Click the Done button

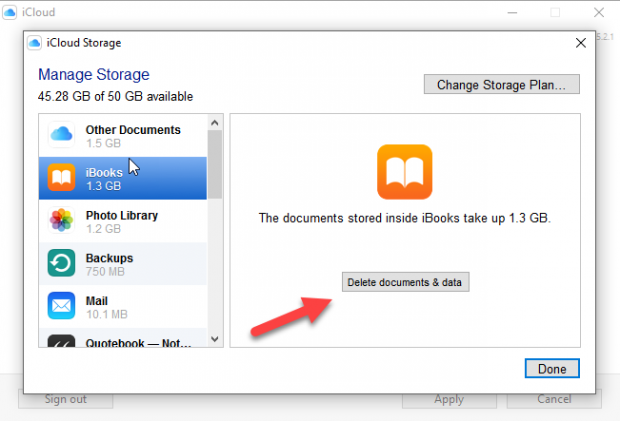(x=551, y=369)
